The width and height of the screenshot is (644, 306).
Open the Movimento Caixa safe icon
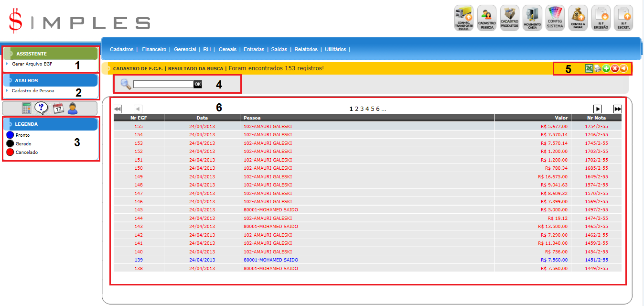(532, 18)
